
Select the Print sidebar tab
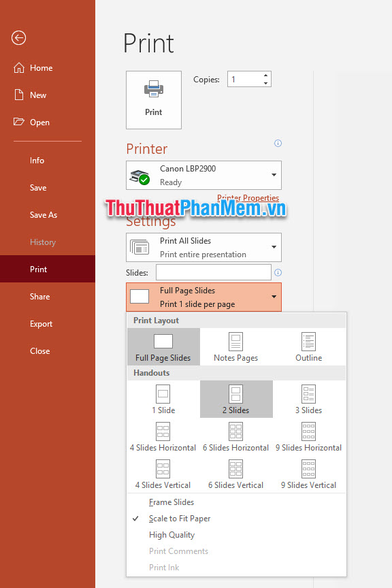(48, 269)
